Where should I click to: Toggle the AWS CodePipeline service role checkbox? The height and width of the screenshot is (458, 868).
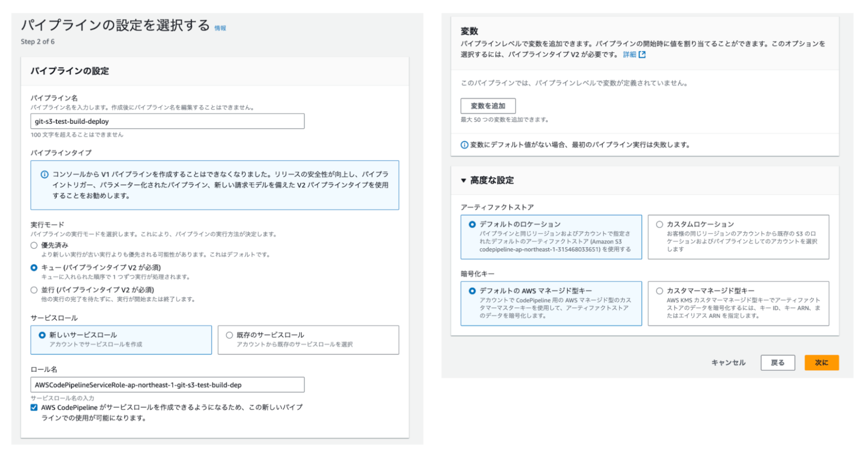pyautogui.click(x=34, y=408)
